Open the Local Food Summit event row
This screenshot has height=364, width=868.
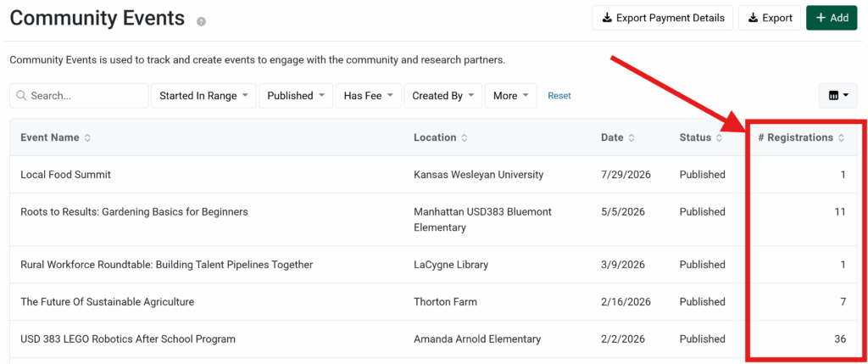[x=65, y=175]
